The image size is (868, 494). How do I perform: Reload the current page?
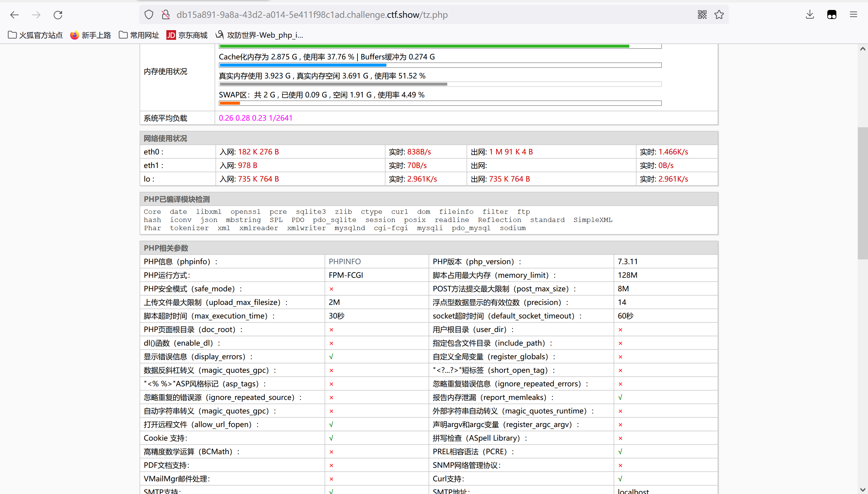(58, 14)
